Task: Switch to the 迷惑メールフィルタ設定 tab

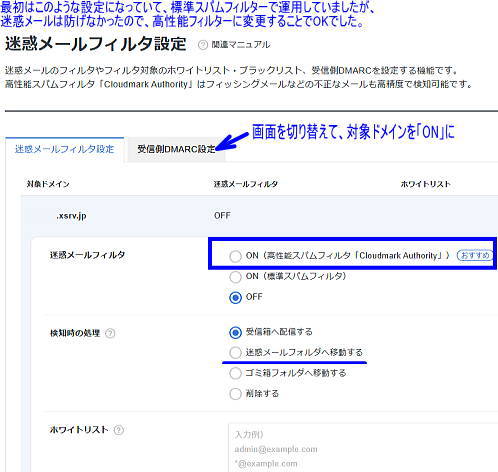Action: click(x=65, y=149)
